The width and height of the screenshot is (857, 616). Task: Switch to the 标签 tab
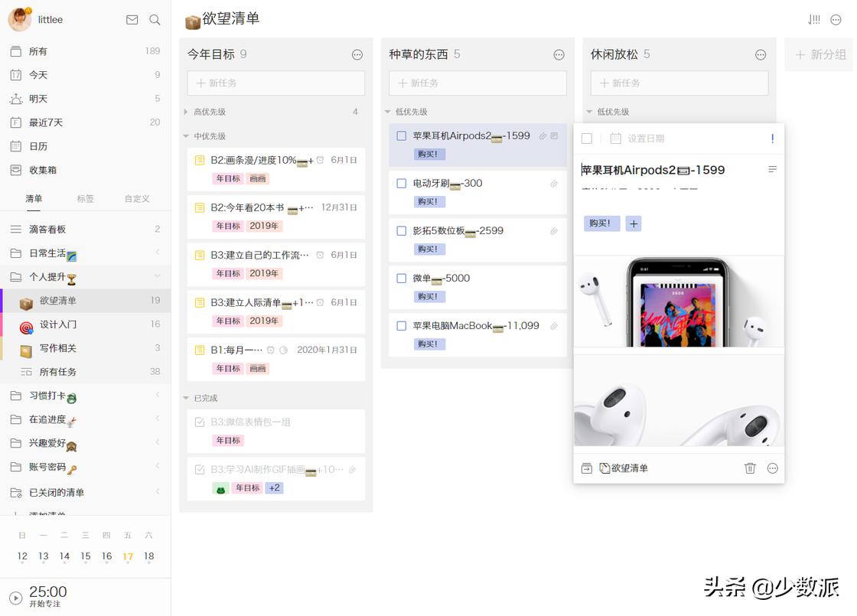(x=85, y=198)
